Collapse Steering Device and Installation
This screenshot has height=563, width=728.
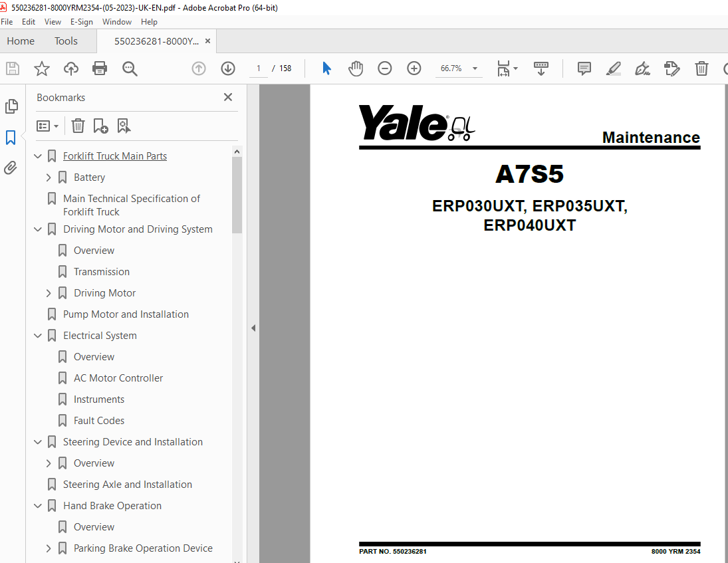click(x=38, y=442)
